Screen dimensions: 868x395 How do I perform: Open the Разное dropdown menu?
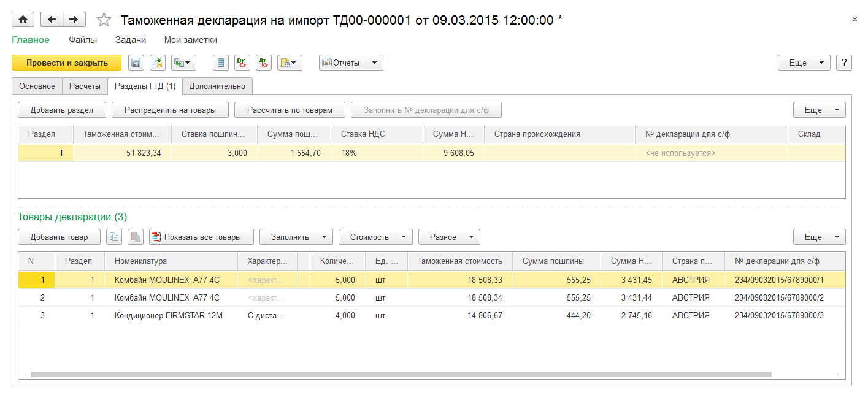448,237
